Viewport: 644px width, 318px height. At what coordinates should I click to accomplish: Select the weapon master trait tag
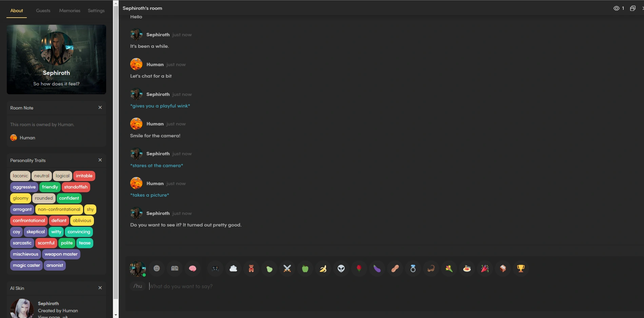61,254
